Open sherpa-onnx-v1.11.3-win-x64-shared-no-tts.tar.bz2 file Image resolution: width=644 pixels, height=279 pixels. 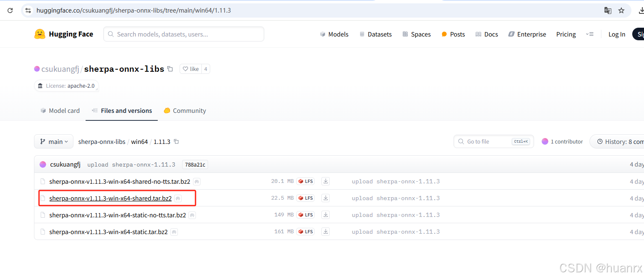coord(120,182)
